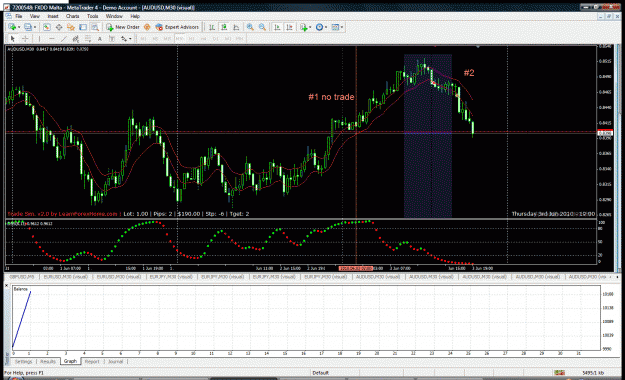
Task: Click the blue balance line in graph
Action: coord(22,319)
